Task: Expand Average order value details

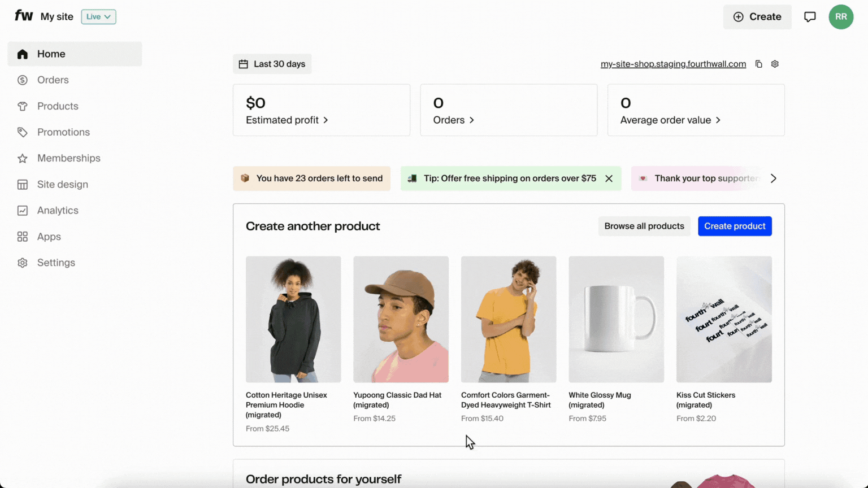Action: [670, 120]
